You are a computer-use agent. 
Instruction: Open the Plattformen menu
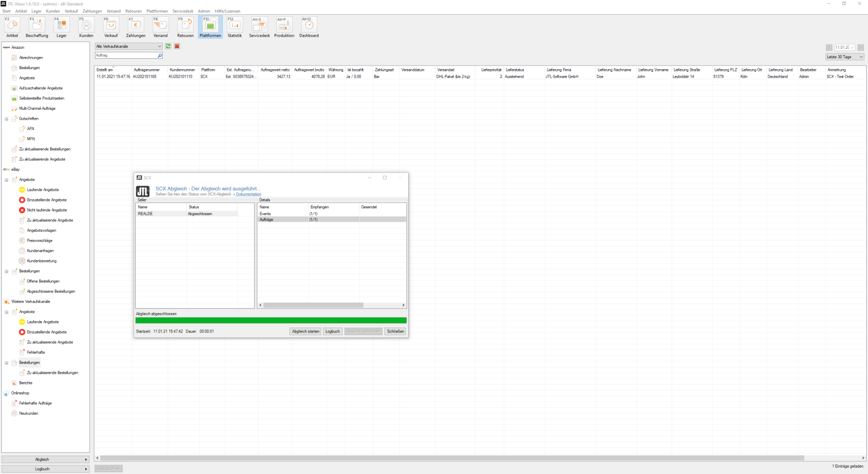157,11
